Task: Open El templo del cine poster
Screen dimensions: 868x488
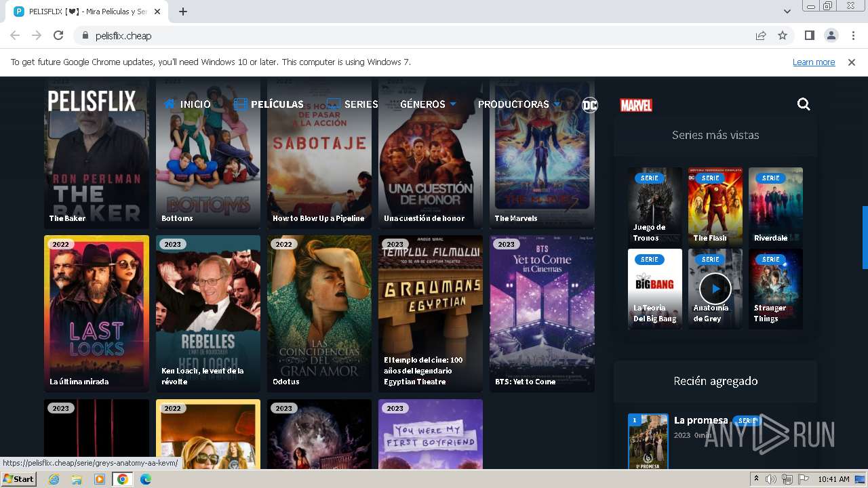Action: tap(431, 314)
